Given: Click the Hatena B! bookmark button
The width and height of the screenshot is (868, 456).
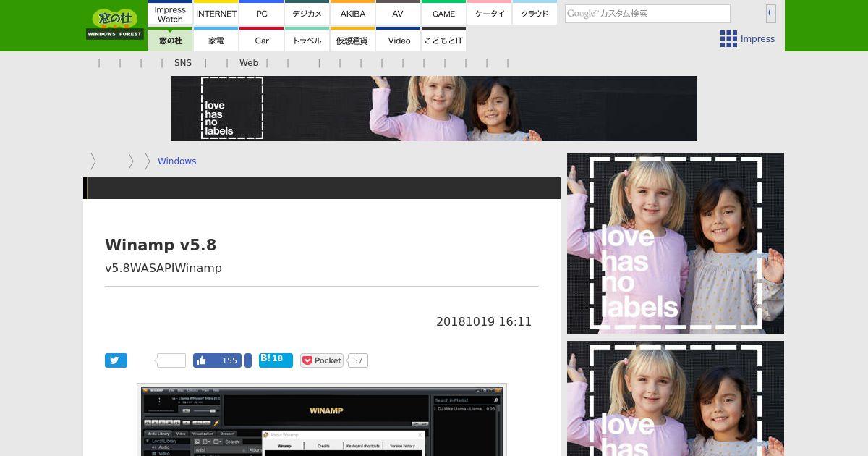Looking at the screenshot, I should 276,360.
